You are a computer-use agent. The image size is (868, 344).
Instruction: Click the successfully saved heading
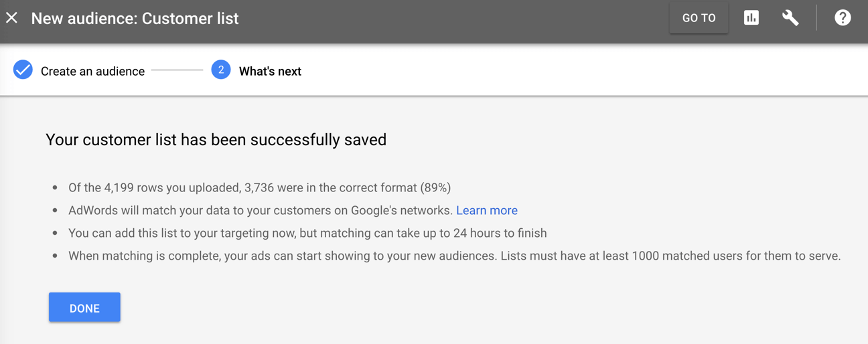click(216, 140)
